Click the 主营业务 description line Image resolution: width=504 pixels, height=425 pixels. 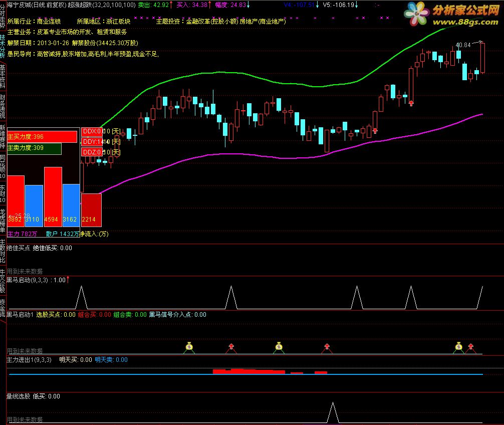67,32
